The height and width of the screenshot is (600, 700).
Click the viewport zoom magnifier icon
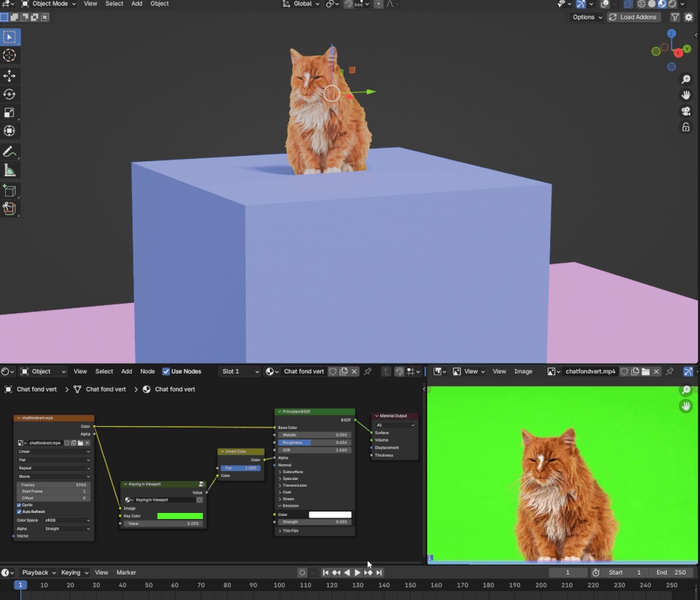(x=686, y=79)
